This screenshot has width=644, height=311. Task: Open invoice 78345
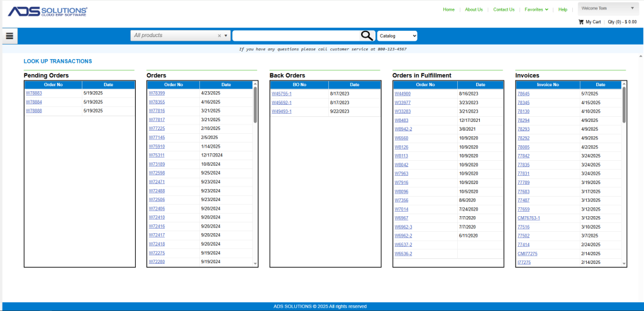coord(524,102)
